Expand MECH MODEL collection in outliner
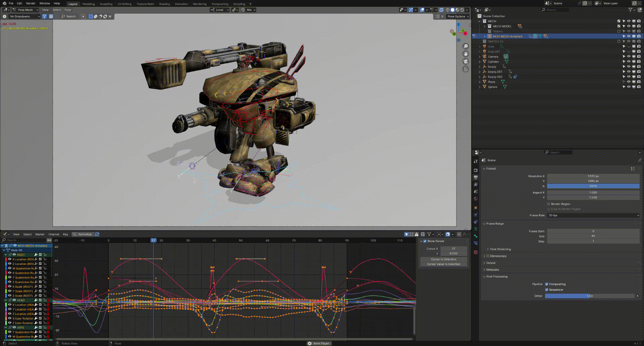This screenshot has height=346, width=644. [x=485, y=26]
